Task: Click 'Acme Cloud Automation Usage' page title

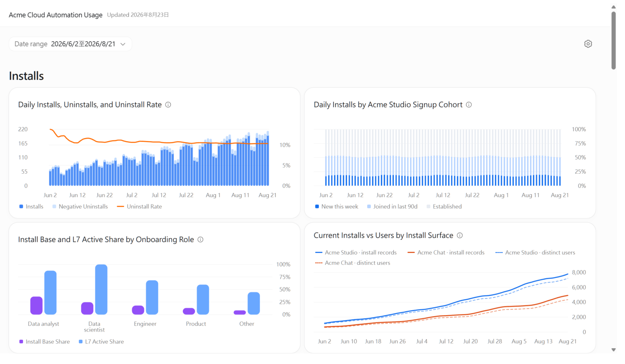Action: [x=56, y=15]
